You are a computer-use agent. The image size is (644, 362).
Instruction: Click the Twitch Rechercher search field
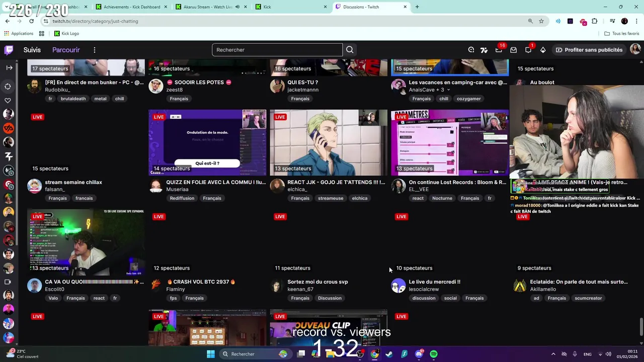[277, 50]
